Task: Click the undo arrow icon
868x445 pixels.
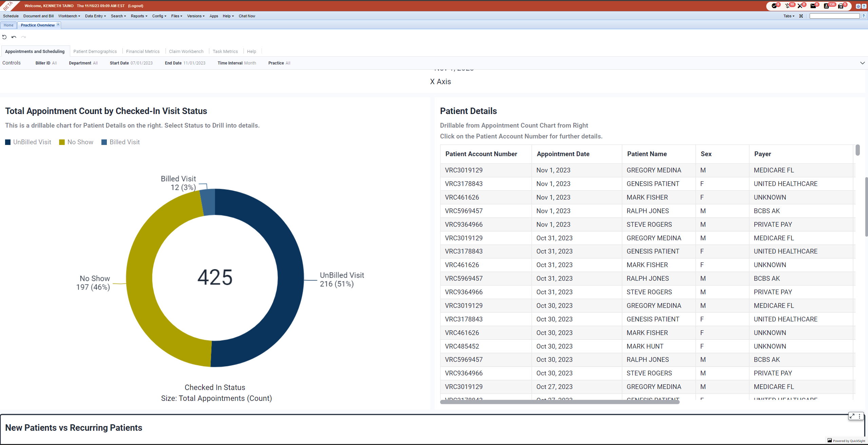Action: [14, 37]
